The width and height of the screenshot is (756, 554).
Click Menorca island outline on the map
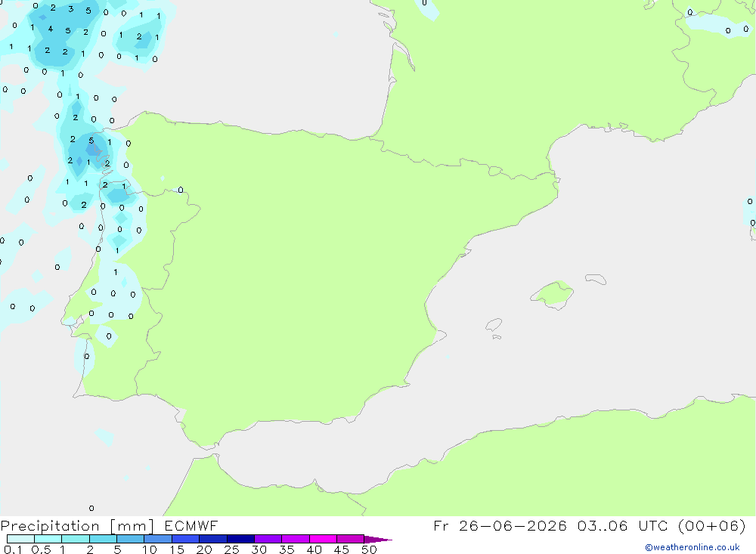pos(596,279)
